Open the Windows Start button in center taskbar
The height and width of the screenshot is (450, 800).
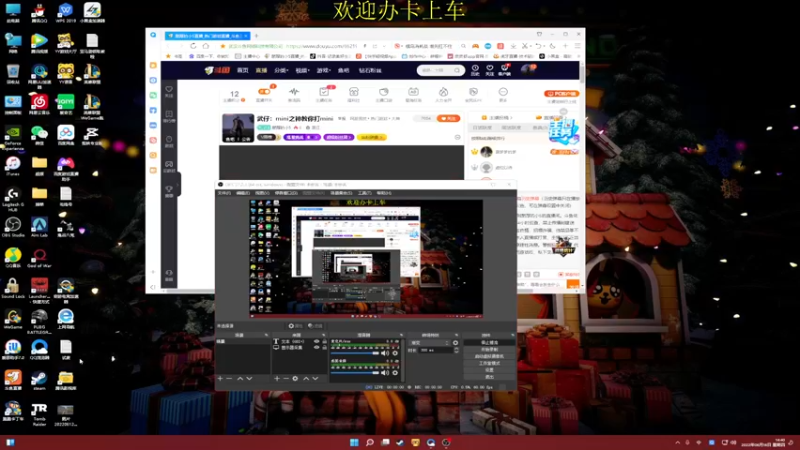tap(354, 442)
